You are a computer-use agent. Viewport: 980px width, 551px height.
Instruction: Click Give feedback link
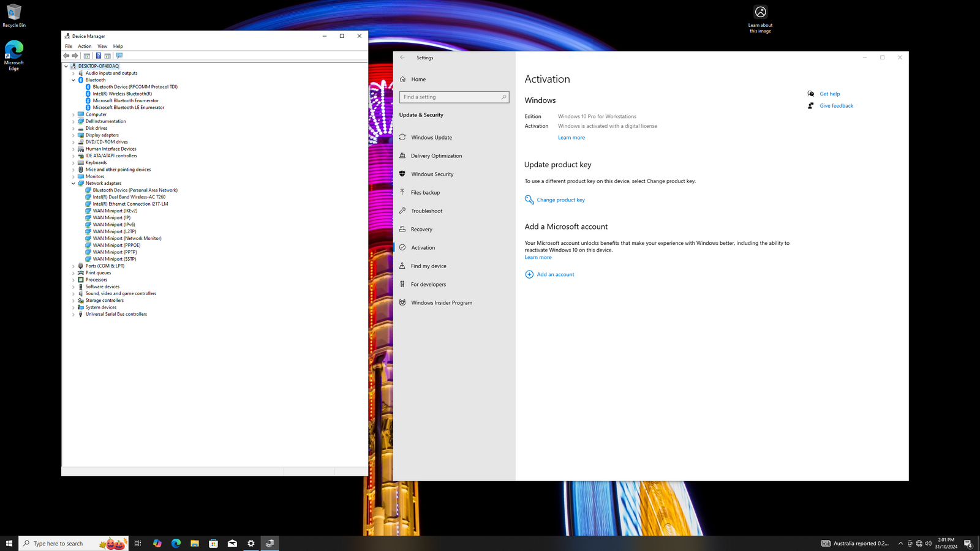[x=836, y=106]
